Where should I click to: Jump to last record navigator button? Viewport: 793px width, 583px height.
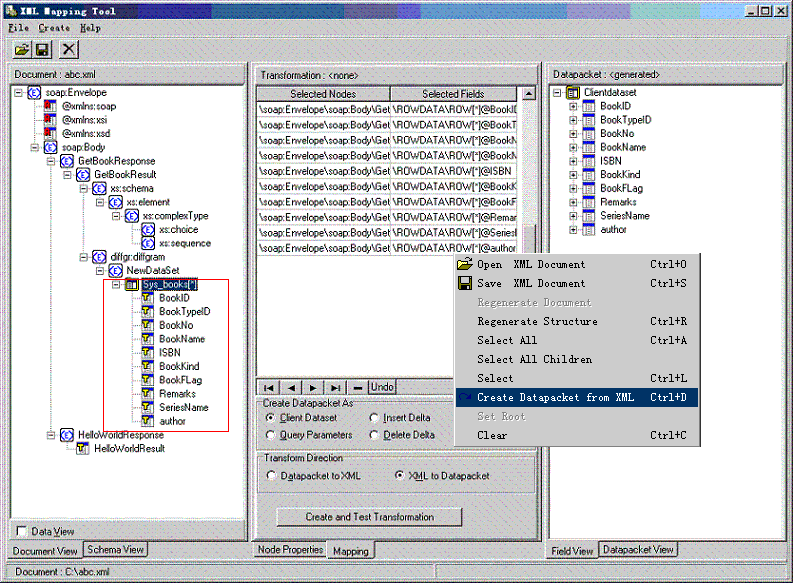pos(336,387)
